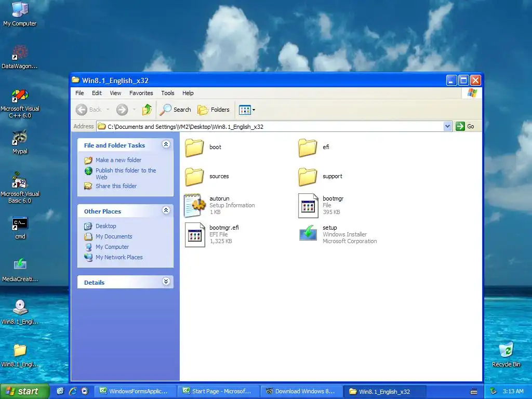Click Share this folder
This screenshot has height=399, width=532.
[116, 186]
